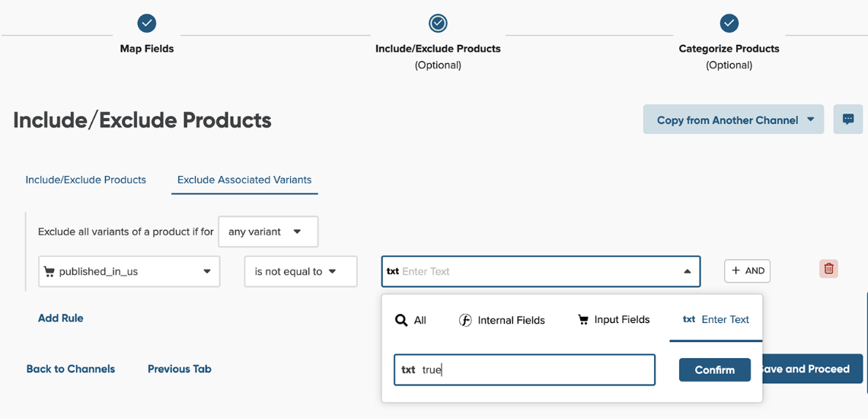Open the 'is not equal to' operator dropdown
Image resolution: width=868 pixels, height=419 pixels.
301,272
